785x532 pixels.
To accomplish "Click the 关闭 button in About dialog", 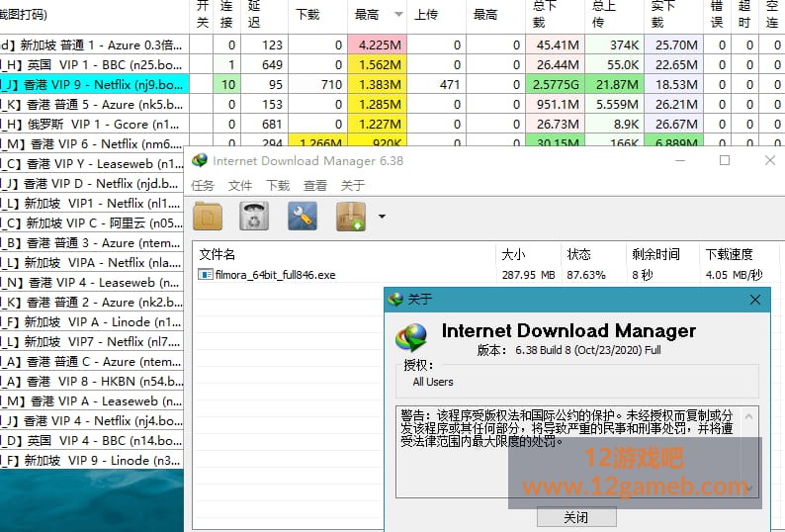I will 576,517.
